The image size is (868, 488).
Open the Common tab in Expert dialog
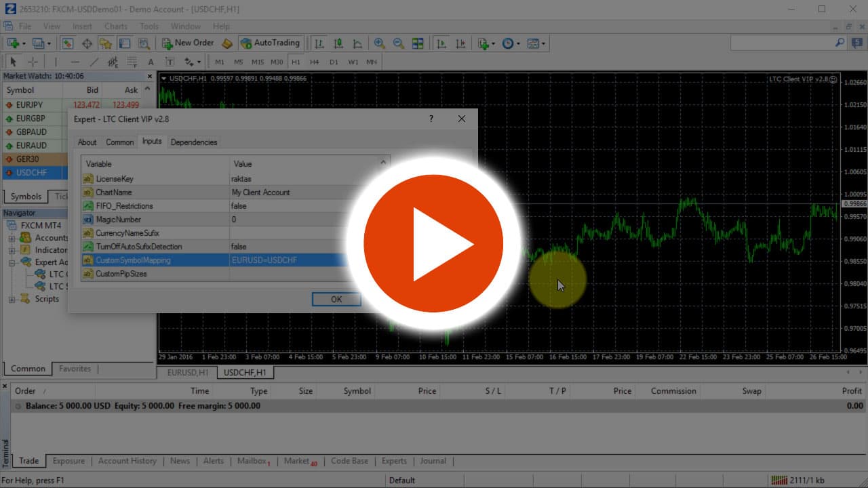pos(119,142)
